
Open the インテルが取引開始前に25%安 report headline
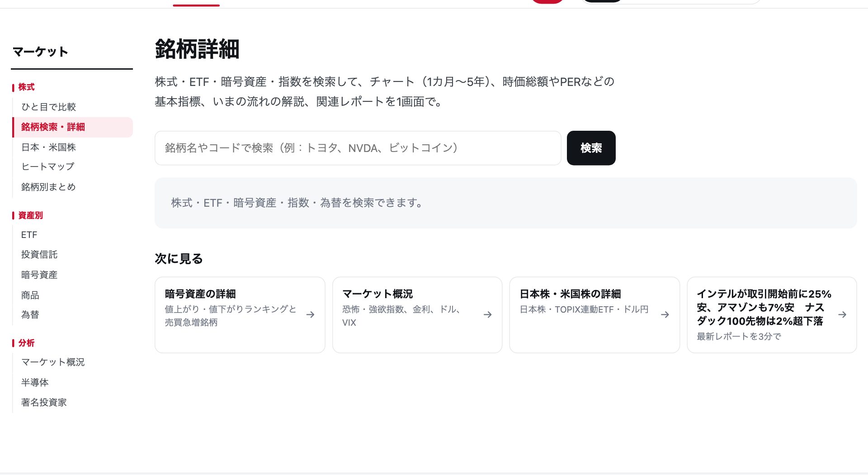(764, 308)
